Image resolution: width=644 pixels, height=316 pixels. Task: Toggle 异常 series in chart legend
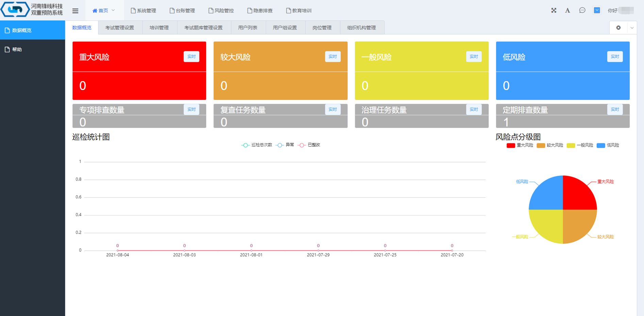(x=285, y=145)
